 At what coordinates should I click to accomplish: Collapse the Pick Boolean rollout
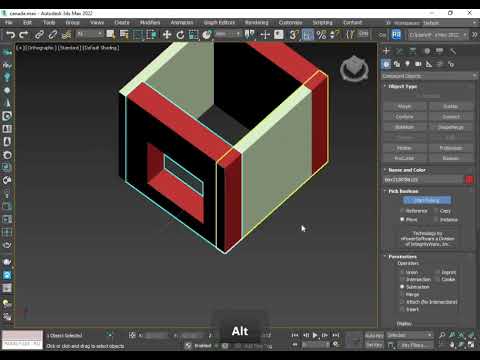(403, 191)
